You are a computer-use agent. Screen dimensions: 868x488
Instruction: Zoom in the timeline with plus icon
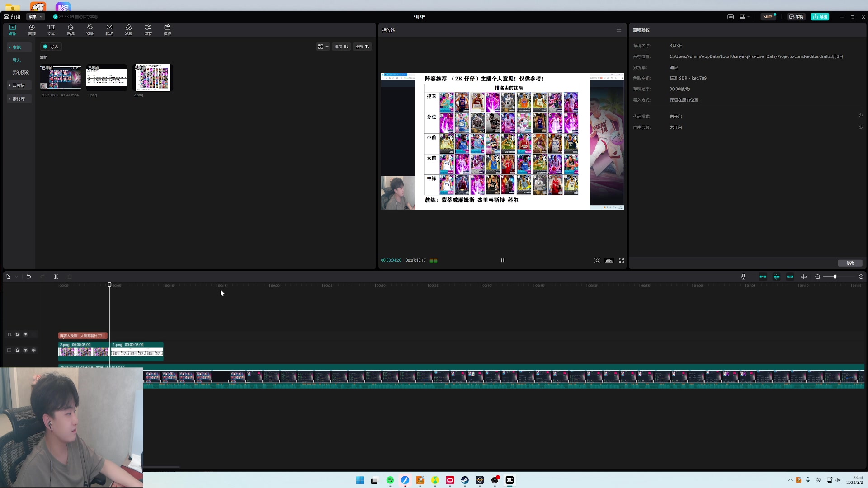[861, 277]
